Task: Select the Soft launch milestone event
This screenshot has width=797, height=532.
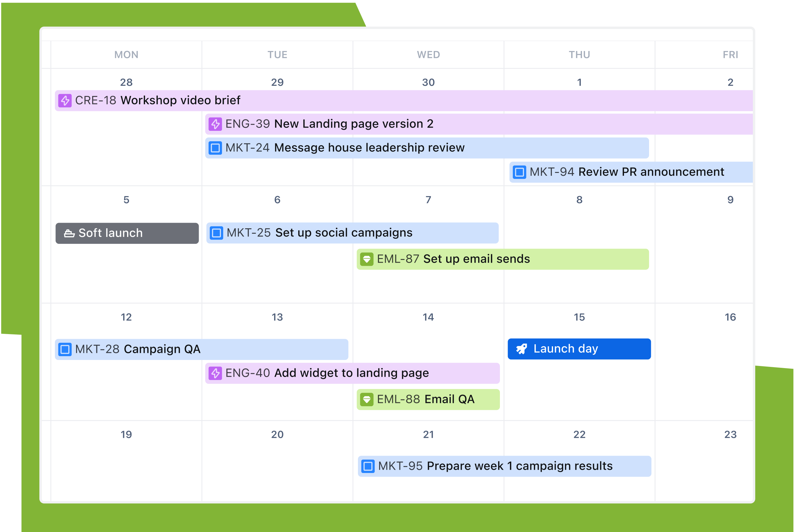Action: coord(128,232)
